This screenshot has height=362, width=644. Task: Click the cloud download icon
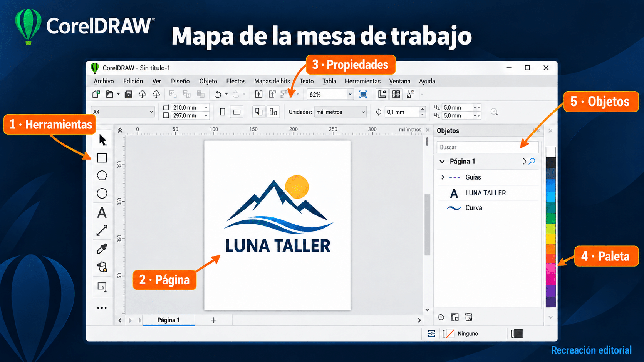pos(156,94)
